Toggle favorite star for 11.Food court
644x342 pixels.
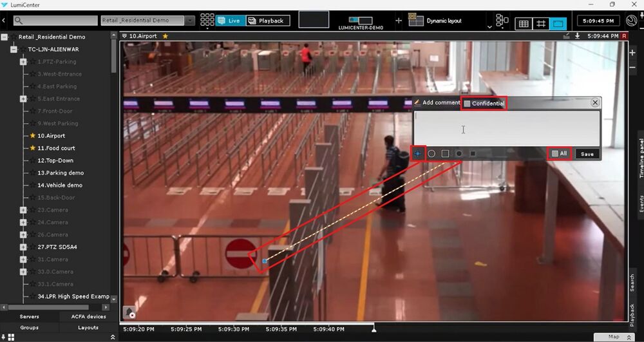pos(33,148)
